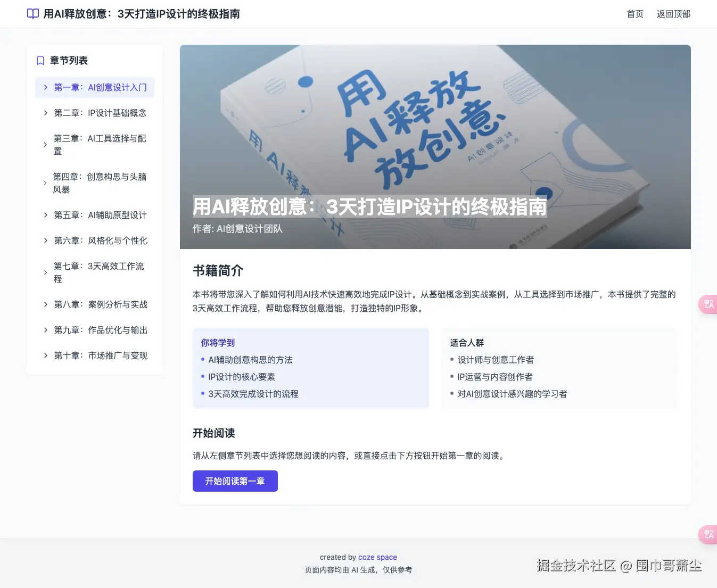Click 返回顶部 in the top navigation
This screenshot has height=588, width=717.
click(673, 14)
